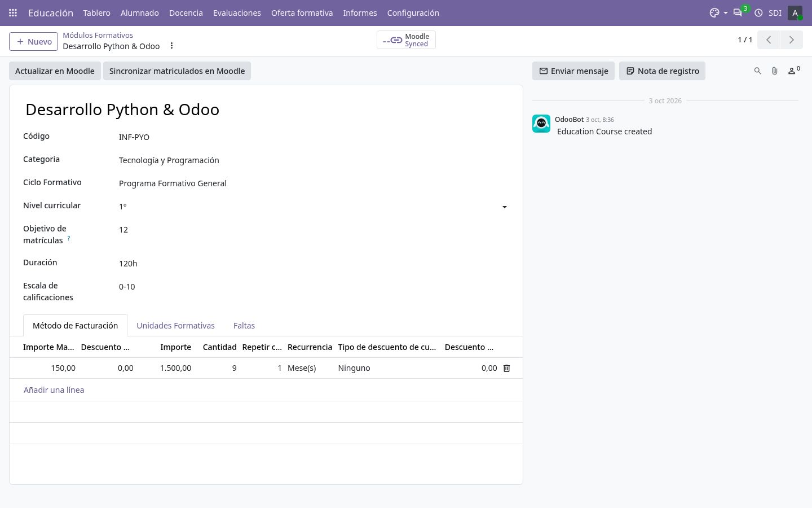Open the color palette theme icon
This screenshot has height=508, width=812.
714,12
